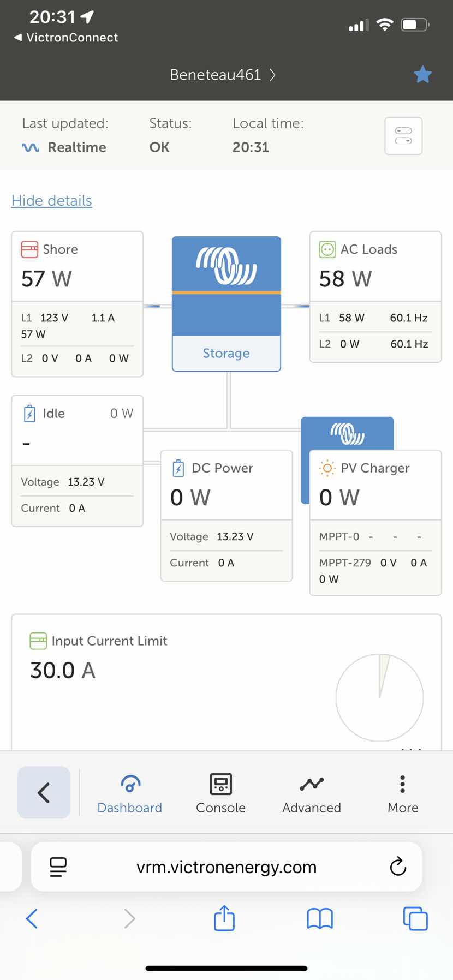The height and width of the screenshot is (980, 453).
Task: Reload the vrm.victronenergy.com page
Action: point(398,867)
